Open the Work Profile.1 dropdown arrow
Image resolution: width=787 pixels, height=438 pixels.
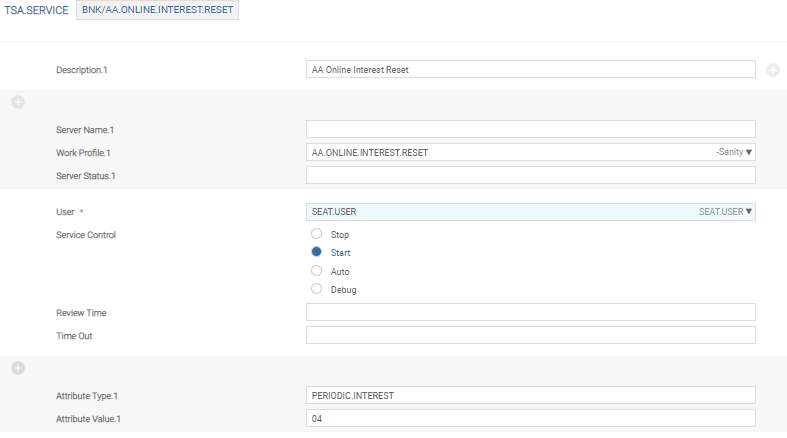tap(749, 152)
